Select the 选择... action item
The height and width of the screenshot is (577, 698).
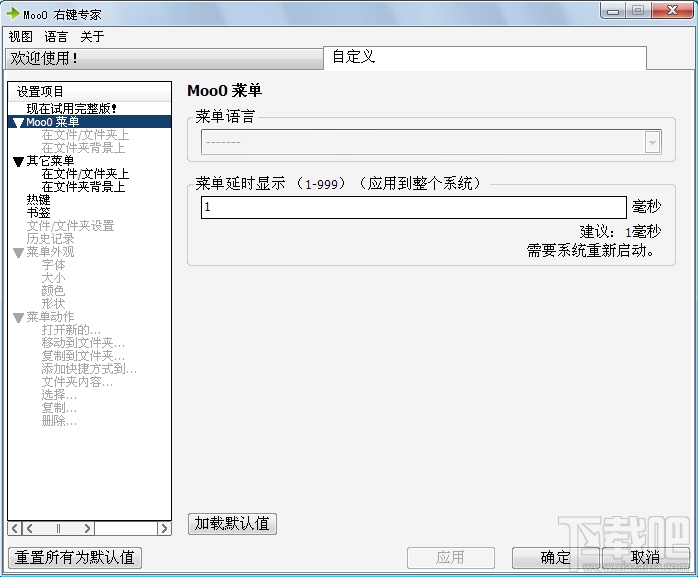(59, 394)
